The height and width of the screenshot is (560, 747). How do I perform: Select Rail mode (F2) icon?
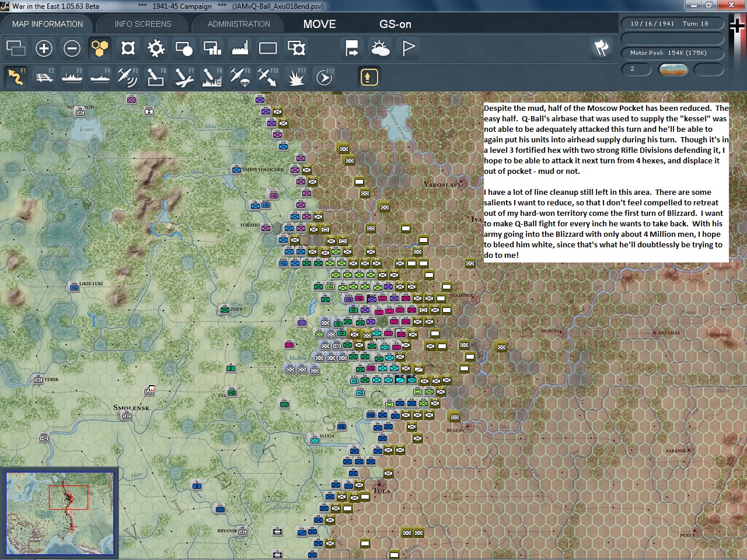[x=44, y=77]
